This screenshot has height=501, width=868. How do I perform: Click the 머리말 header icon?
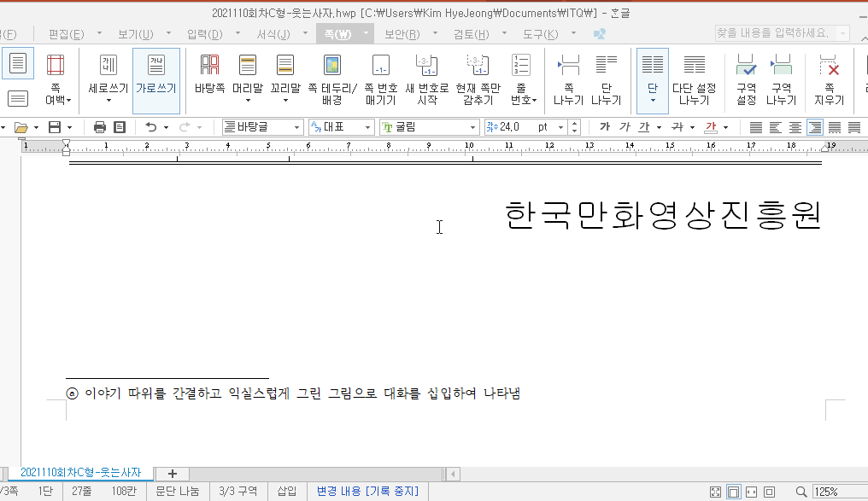[248, 66]
